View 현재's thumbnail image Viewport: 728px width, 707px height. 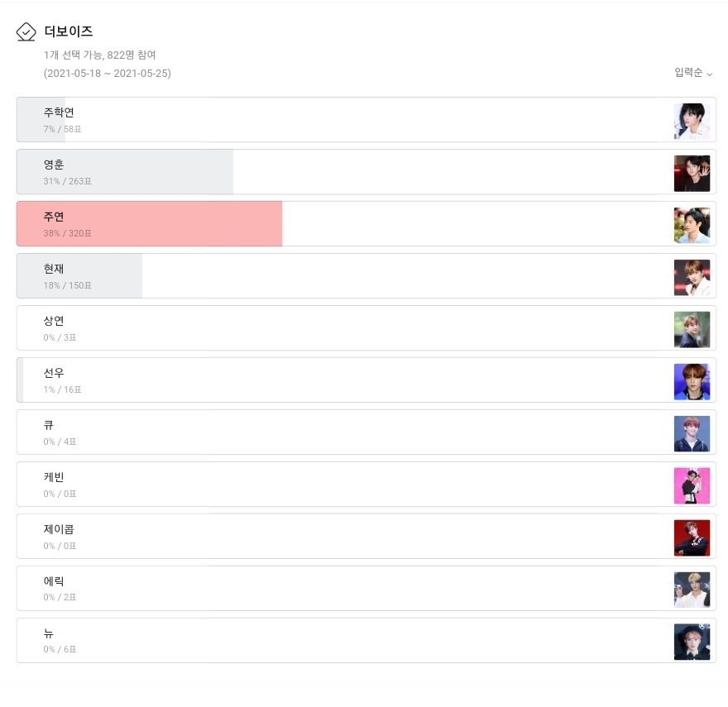pyautogui.click(x=692, y=277)
